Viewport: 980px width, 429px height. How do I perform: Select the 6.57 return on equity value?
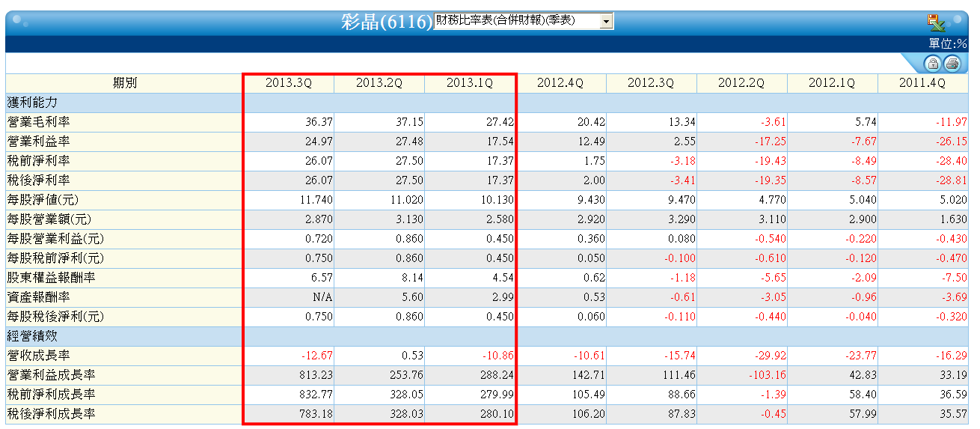(x=322, y=278)
